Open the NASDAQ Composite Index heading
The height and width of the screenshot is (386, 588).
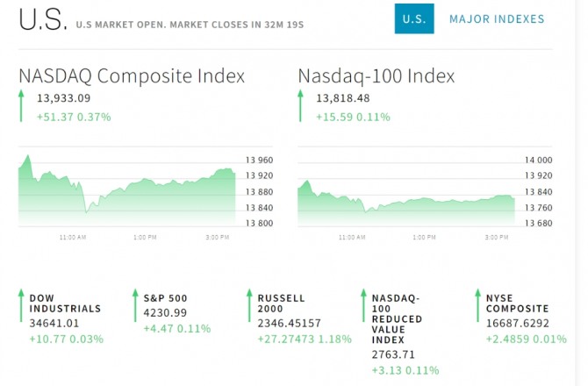tap(132, 76)
